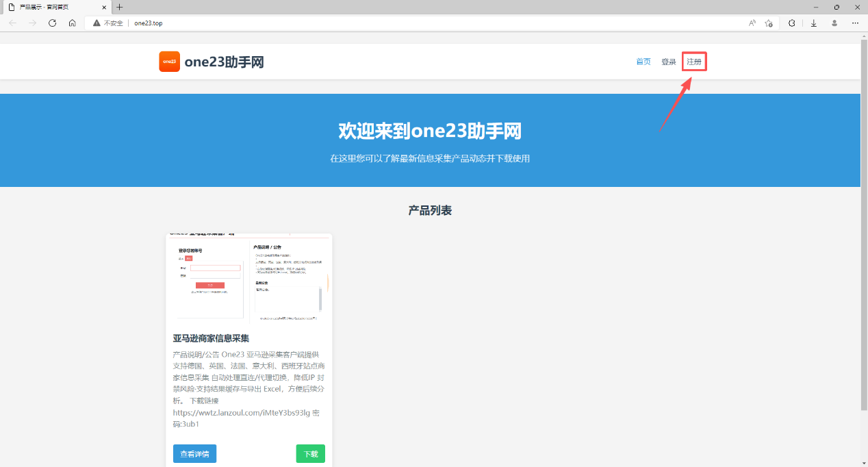The image size is (868, 467).
Task: Click the one23 orange logo icon
Action: tap(169, 62)
